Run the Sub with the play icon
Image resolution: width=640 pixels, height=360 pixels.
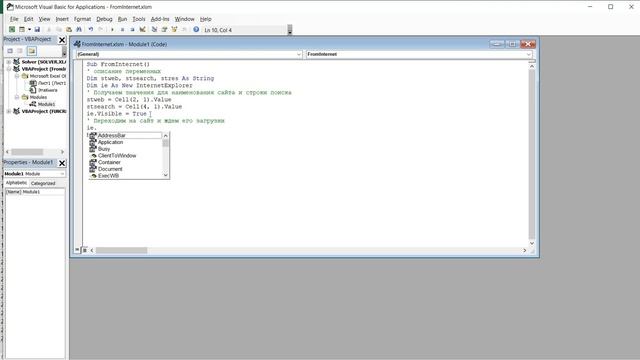pyautogui.click(x=112, y=29)
